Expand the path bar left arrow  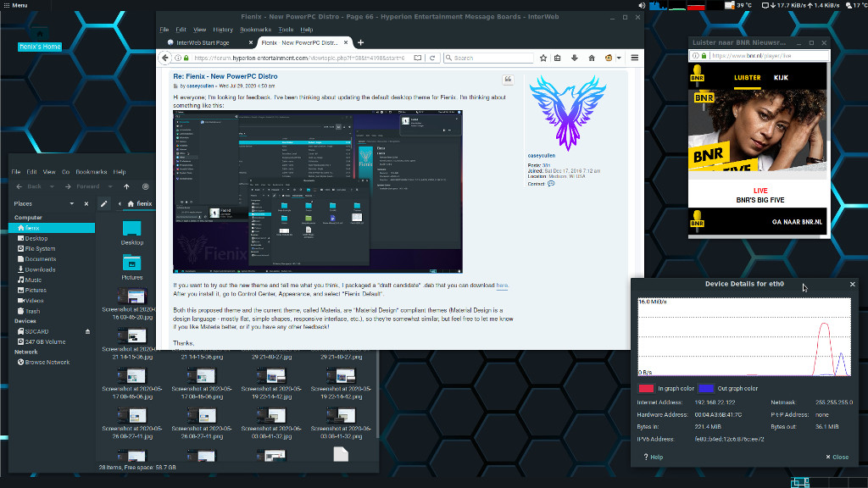pyautogui.click(x=120, y=203)
